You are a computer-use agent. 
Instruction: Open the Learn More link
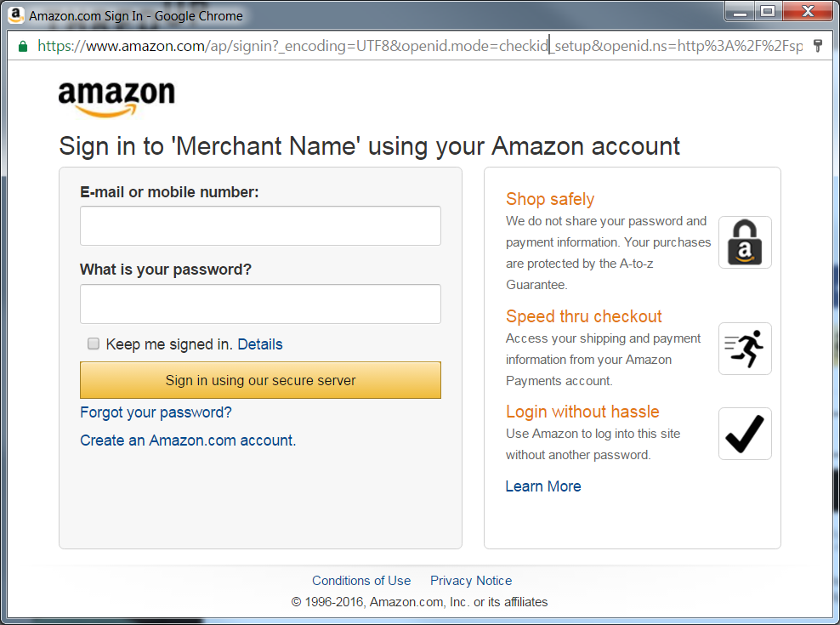pos(543,486)
